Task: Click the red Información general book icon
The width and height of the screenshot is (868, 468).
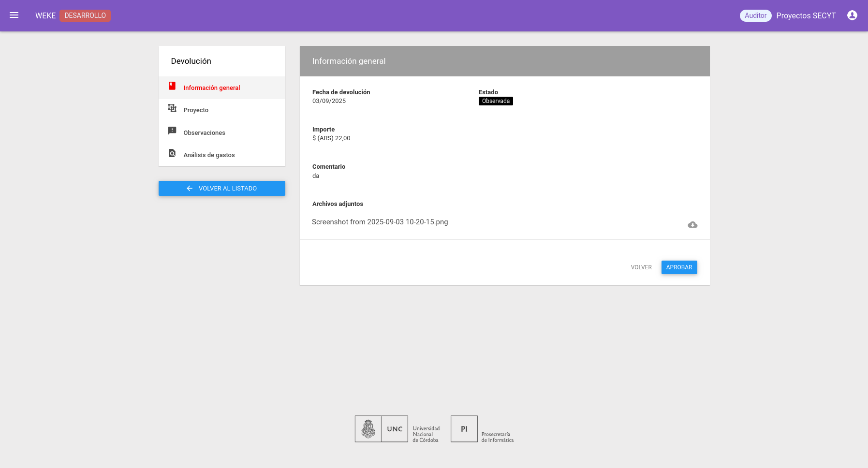Action: click(x=172, y=86)
